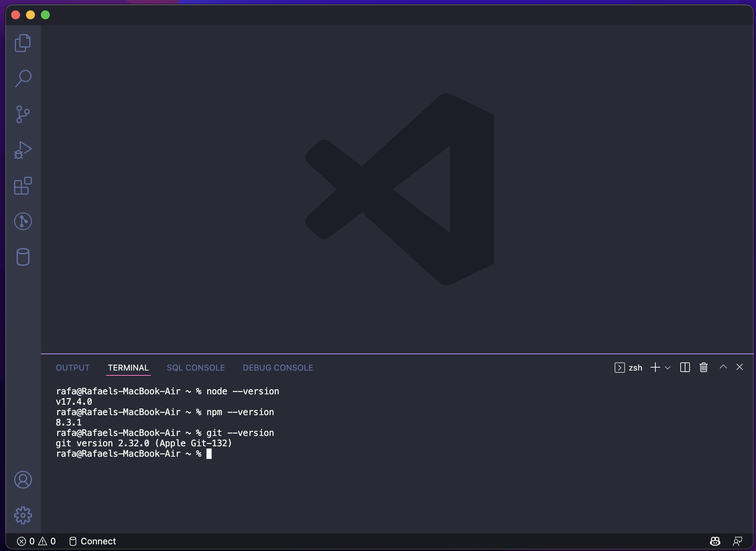Kill terminal with the trash icon

[x=703, y=368]
